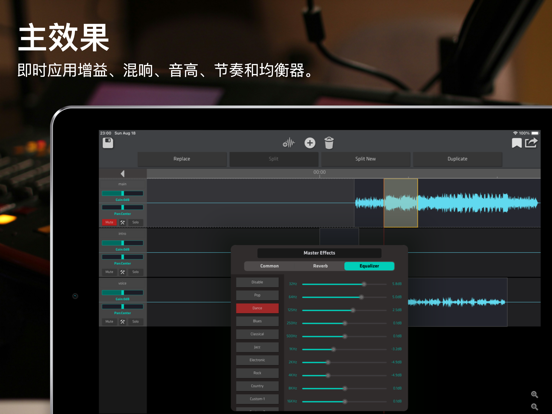Adjust the 64Hz equalizer slider
Screen dimensions: 552x414
344,297
